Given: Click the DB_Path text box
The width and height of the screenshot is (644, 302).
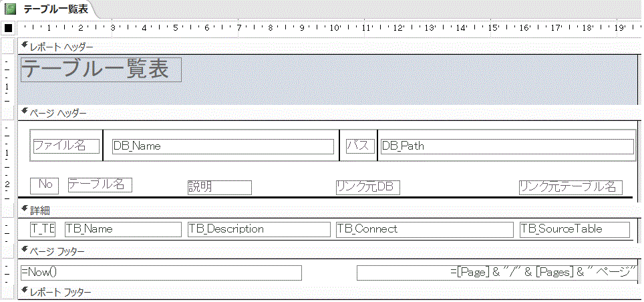Looking at the screenshot, I should [x=506, y=146].
